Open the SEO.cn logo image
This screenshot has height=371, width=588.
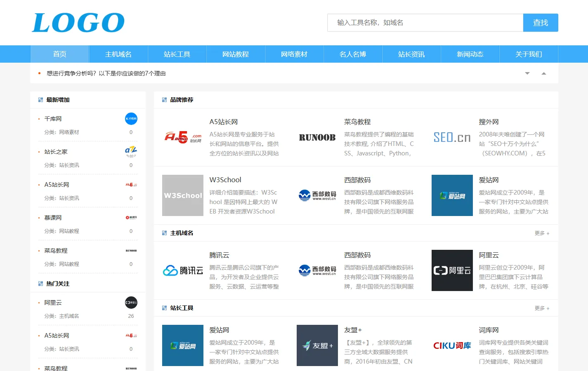tap(452, 137)
